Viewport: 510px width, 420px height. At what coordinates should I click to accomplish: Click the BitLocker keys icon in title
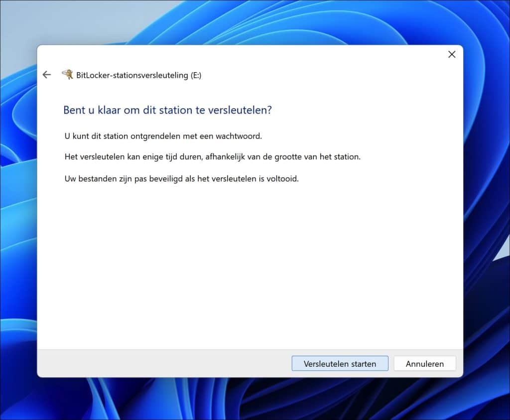[68, 75]
